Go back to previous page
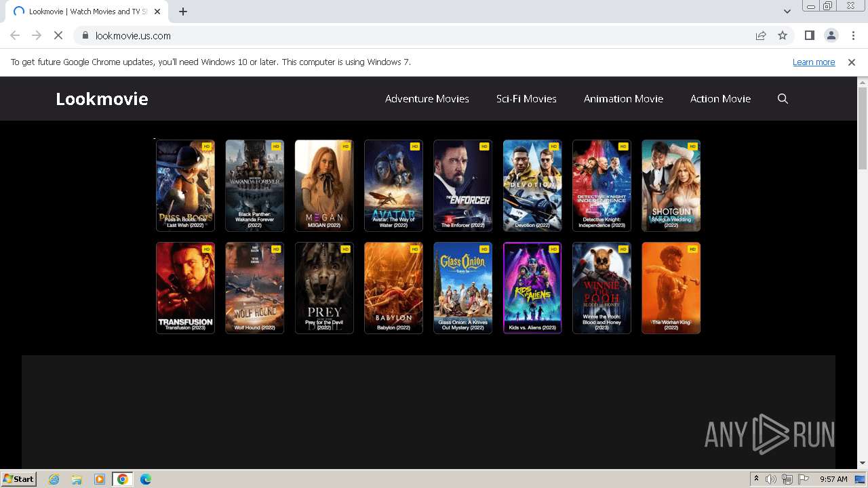Screen dimensions: 868x488 pos(15,36)
